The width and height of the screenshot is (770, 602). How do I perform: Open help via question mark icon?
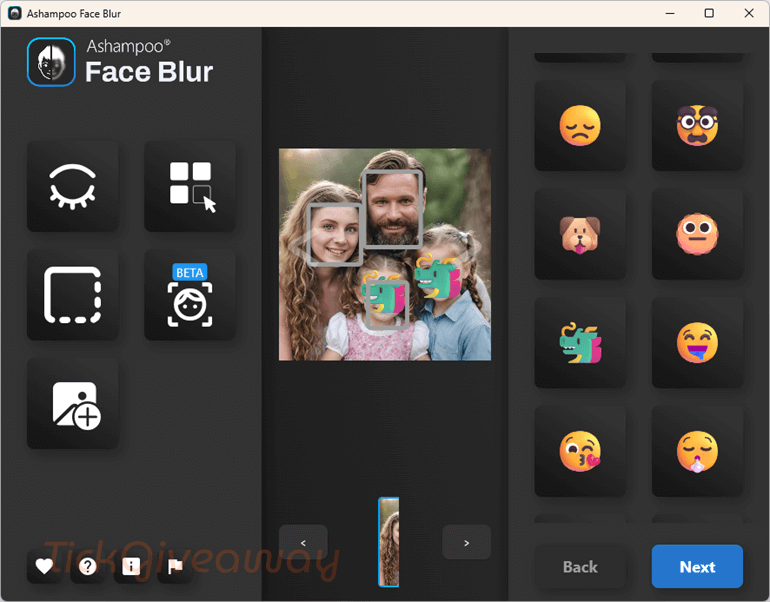coord(87,567)
